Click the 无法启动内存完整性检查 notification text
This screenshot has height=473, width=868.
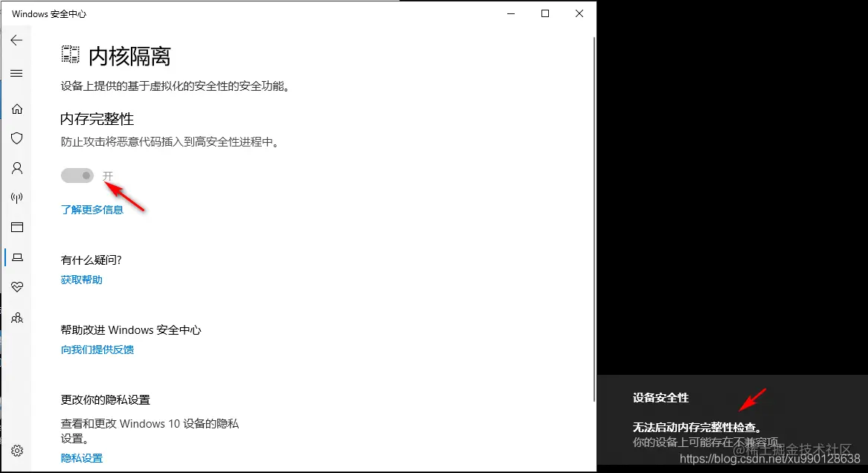coord(698,427)
